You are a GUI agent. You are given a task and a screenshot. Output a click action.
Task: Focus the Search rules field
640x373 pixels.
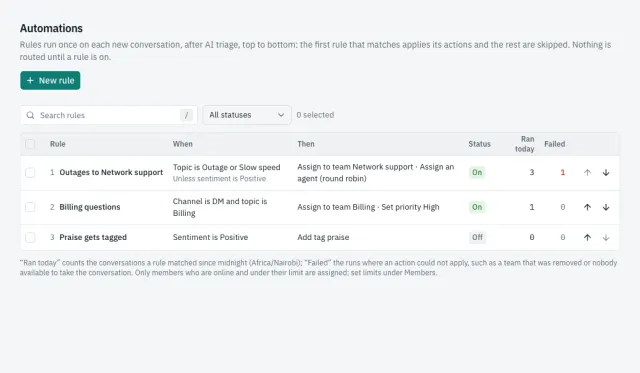109,115
